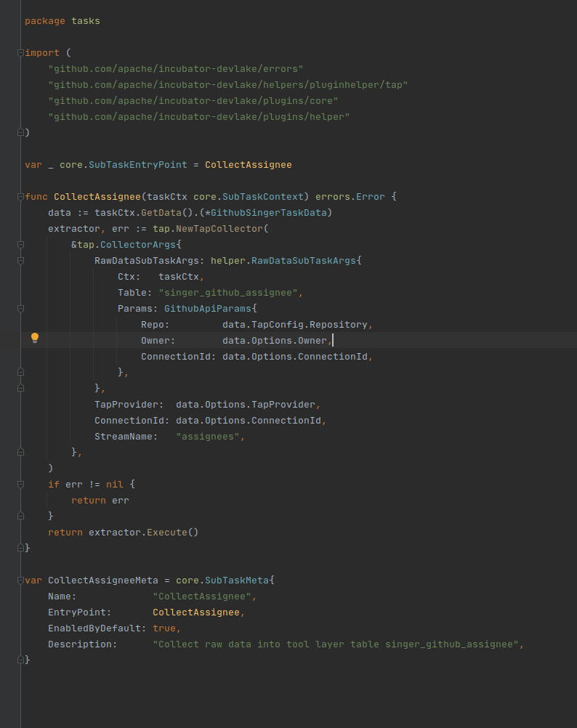Click fold-end marker at import closing parenthesis
The height and width of the screenshot is (728, 577).
point(20,132)
